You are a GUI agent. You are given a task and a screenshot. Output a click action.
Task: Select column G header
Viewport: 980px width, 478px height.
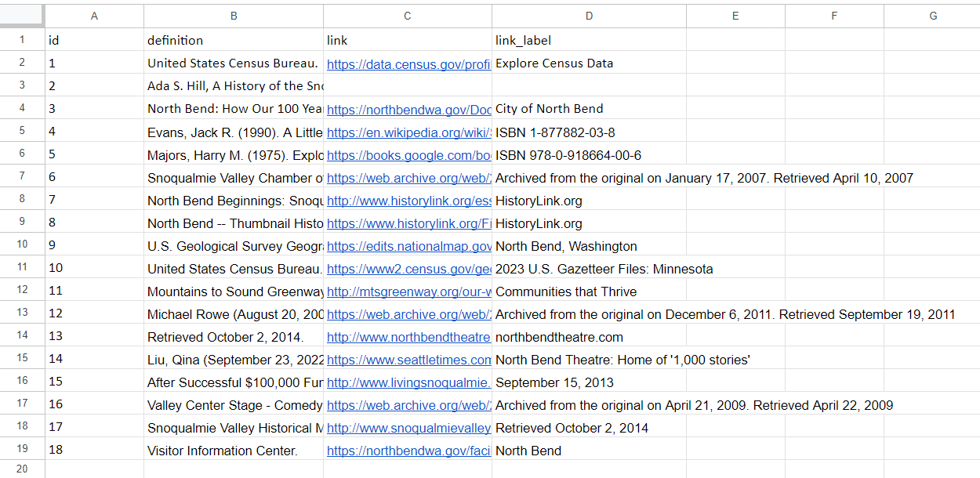932,16
